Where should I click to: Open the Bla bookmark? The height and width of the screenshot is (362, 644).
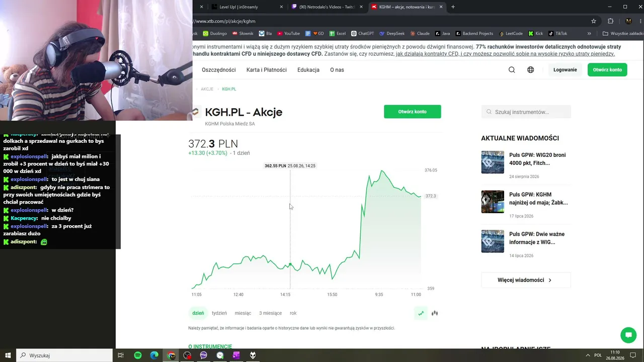click(265, 34)
